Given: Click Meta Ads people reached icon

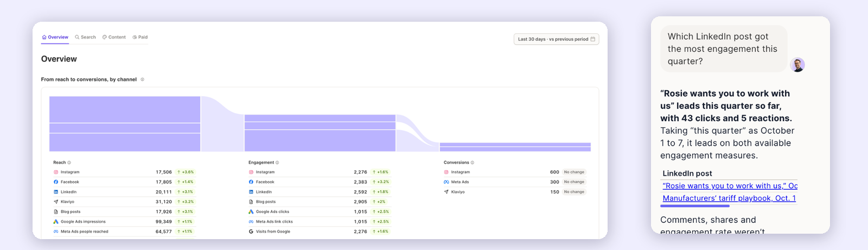Looking at the screenshot, I should coord(56,232).
